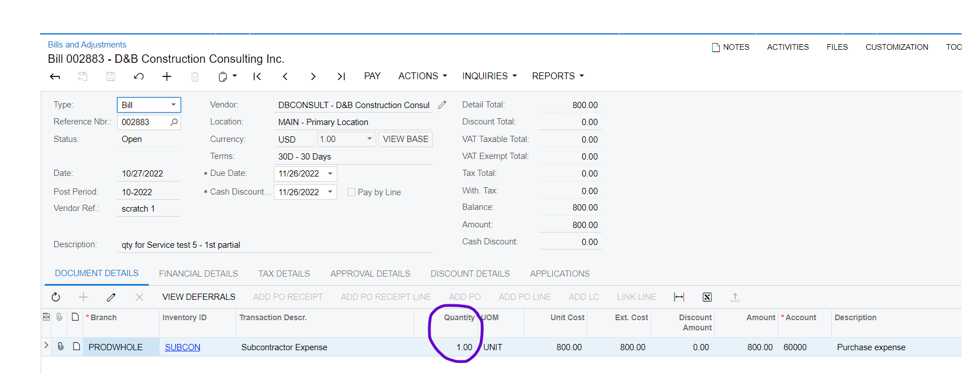
Task: Click ADD LC button
Action: [x=584, y=297]
